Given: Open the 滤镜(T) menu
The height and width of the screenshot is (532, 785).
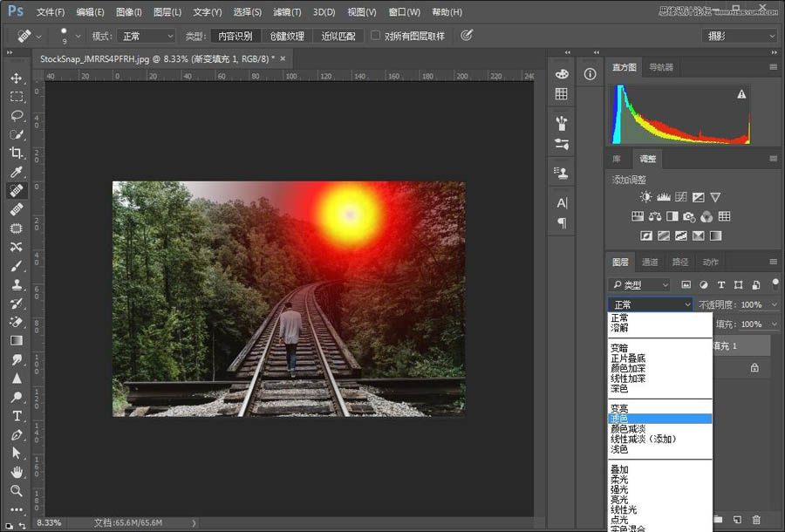Looking at the screenshot, I should click(x=287, y=11).
